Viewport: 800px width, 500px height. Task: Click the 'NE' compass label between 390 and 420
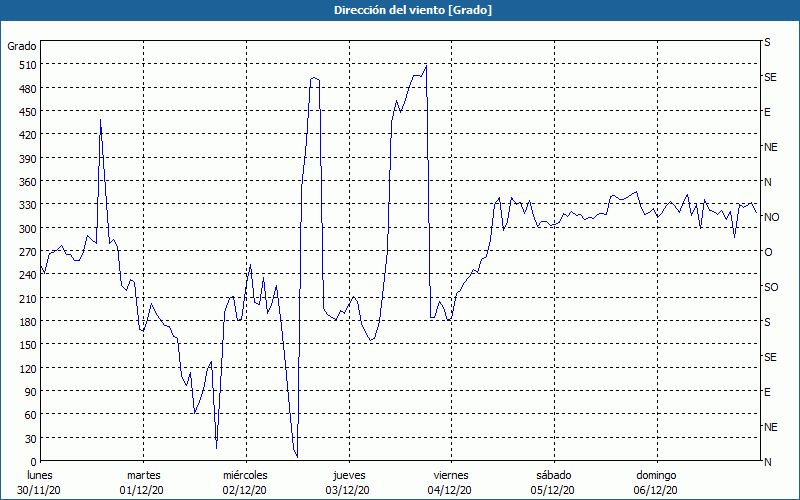(x=770, y=147)
